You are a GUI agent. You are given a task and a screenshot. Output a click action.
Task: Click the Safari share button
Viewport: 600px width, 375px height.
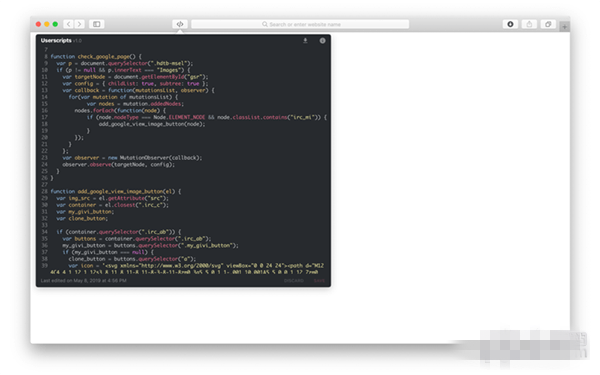coord(529,24)
